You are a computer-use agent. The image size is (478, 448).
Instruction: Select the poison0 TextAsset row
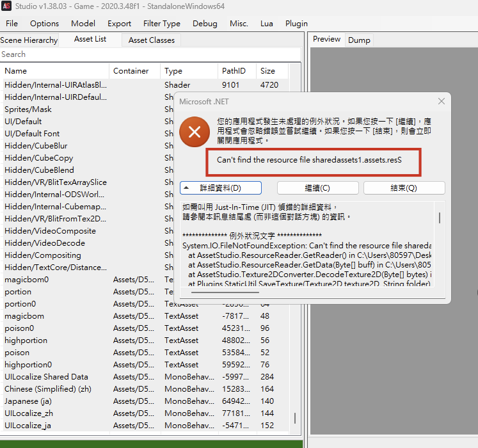(147, 328)
